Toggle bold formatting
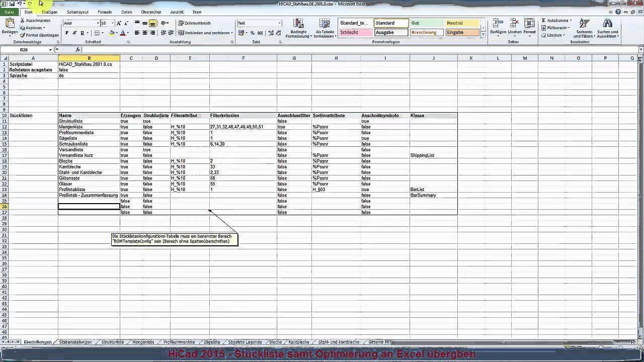644x362 pixels. pos(67,33)
